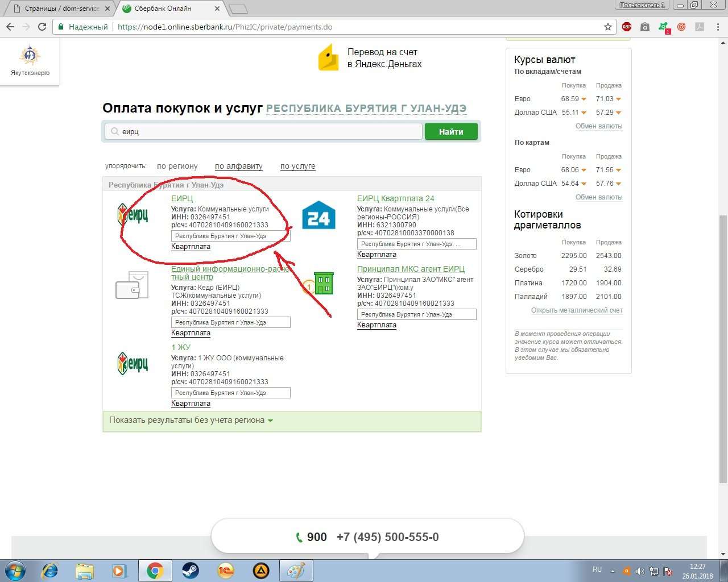Open the ЕИРЦ logo beside 1 ЖУ

(x=133, y=363)
